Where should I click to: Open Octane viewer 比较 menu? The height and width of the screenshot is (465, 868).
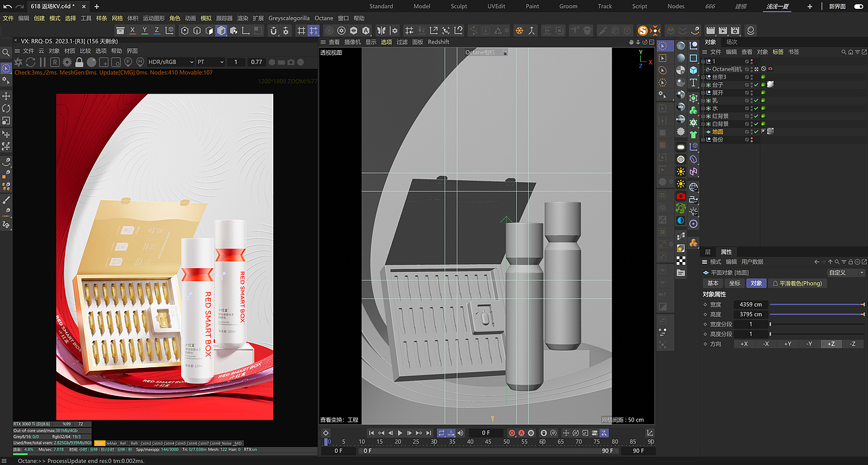coord(85,51)
